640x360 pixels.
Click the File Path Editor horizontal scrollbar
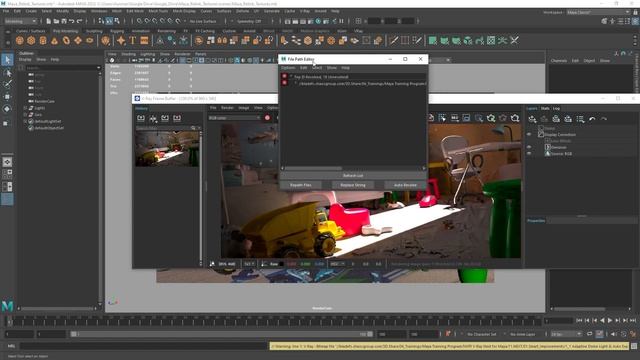tap(313, 168)
